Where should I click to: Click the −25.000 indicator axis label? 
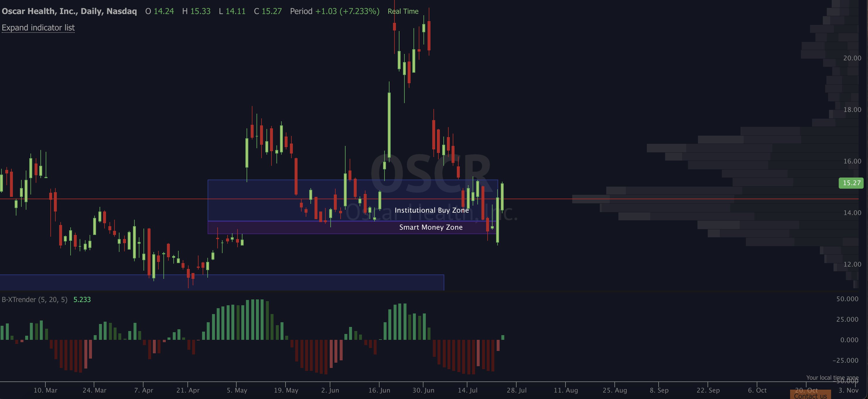coord(845,360)
